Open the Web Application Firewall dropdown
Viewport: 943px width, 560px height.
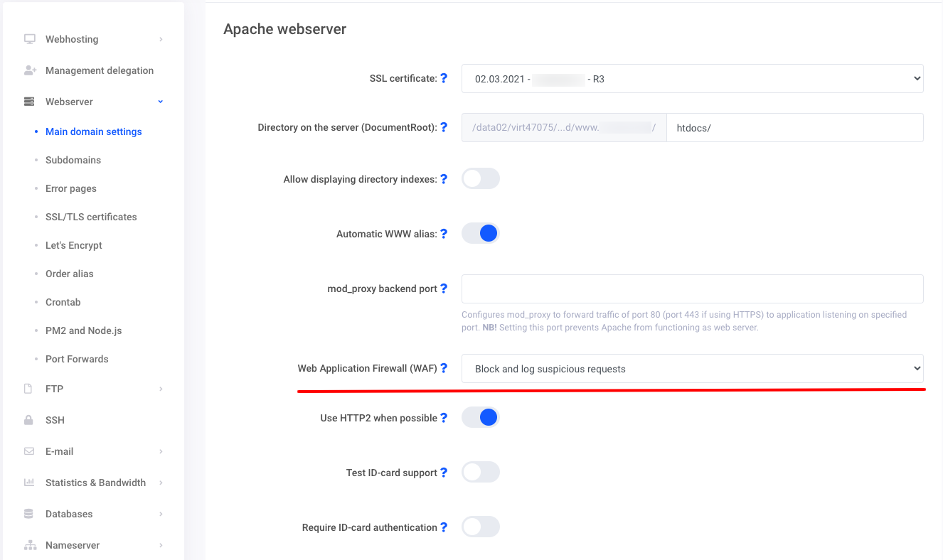point(692,369)
